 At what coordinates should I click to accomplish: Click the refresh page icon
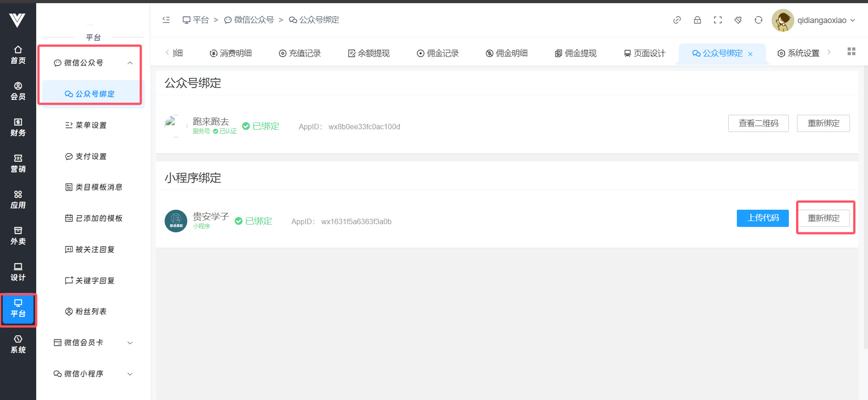758,20
